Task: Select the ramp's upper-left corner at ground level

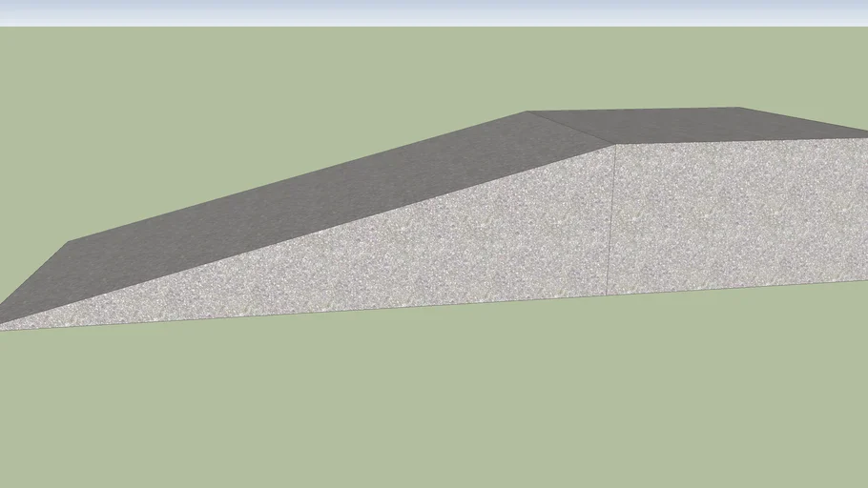Action: point(70,242)
